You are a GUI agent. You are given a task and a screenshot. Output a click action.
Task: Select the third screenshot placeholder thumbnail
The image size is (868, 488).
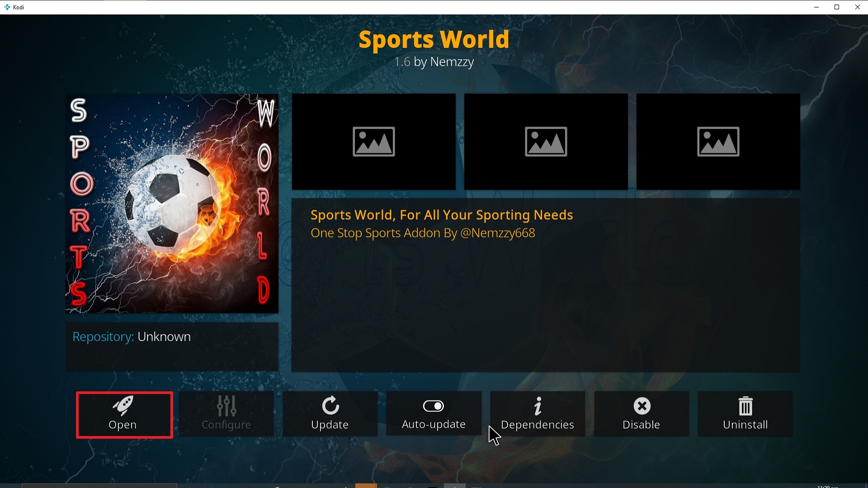point(718,141)
